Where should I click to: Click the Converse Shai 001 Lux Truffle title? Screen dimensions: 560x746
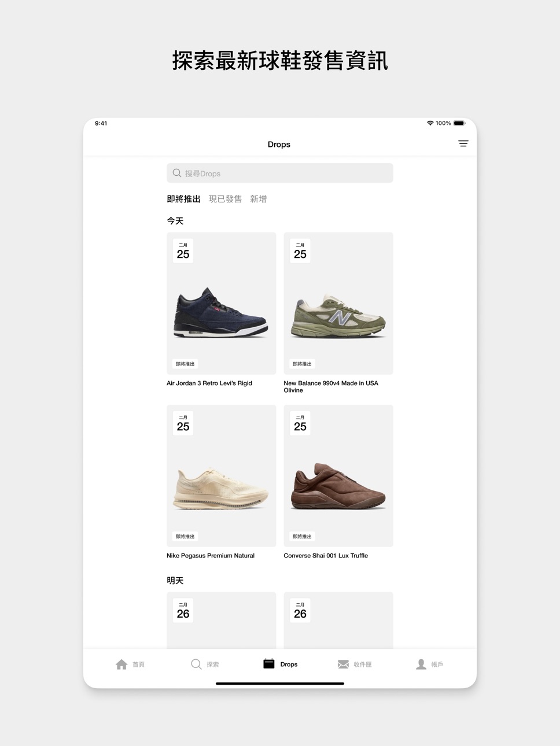pos(326,556)
